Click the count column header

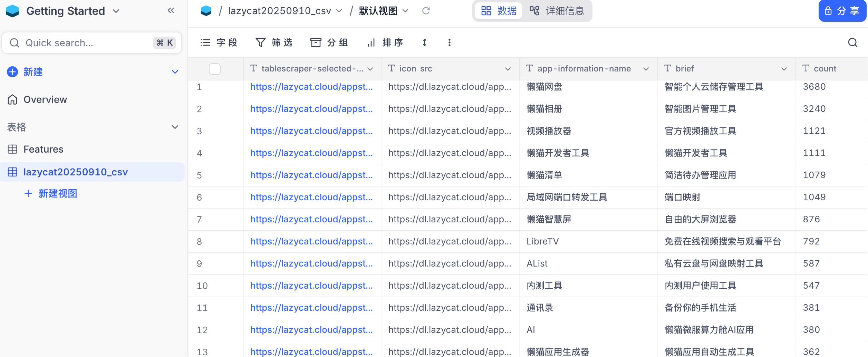pyautogui.click(x=832, y=69)
